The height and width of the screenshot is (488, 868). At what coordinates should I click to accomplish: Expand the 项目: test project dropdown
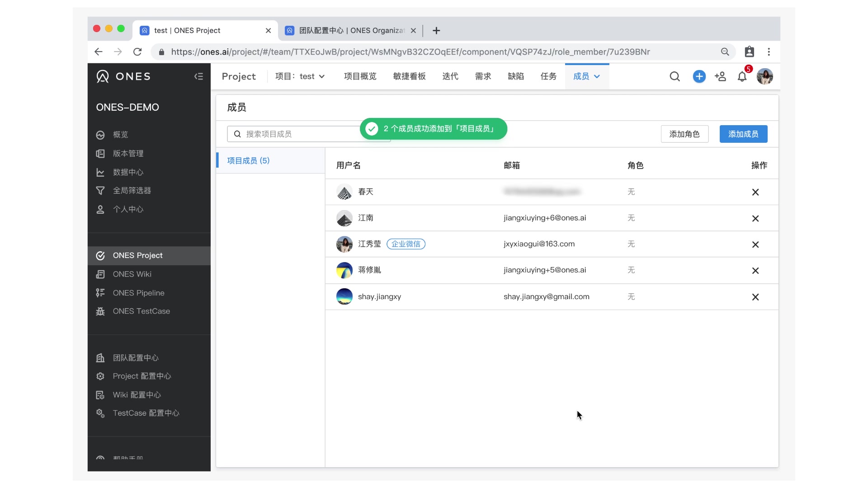coord(300,76)
